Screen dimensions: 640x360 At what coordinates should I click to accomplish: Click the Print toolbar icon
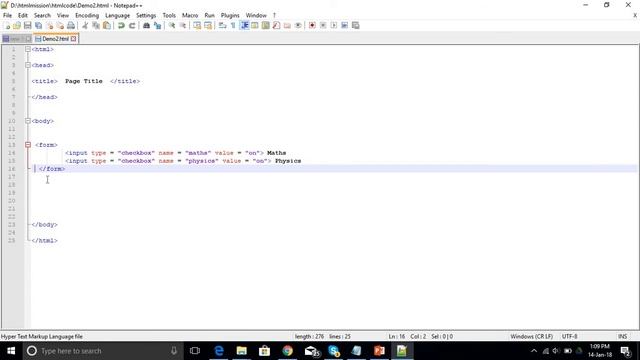point(71,25)
